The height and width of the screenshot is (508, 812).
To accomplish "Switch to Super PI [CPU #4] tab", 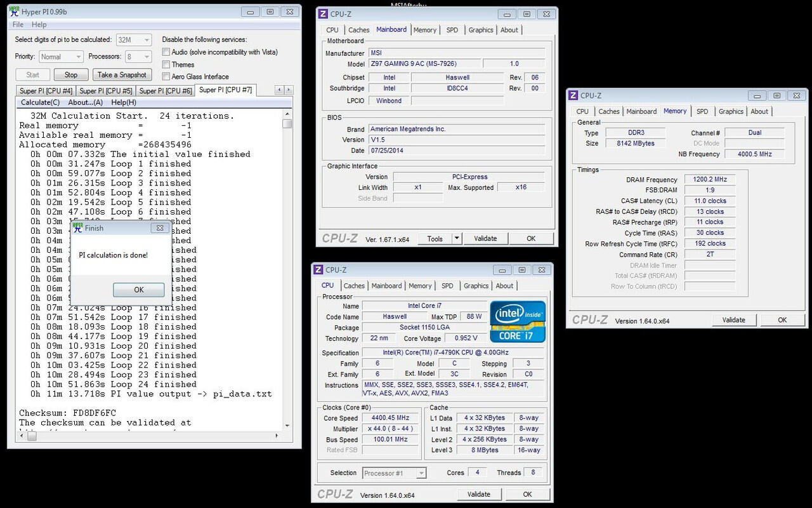I will (x=46, y=91).
